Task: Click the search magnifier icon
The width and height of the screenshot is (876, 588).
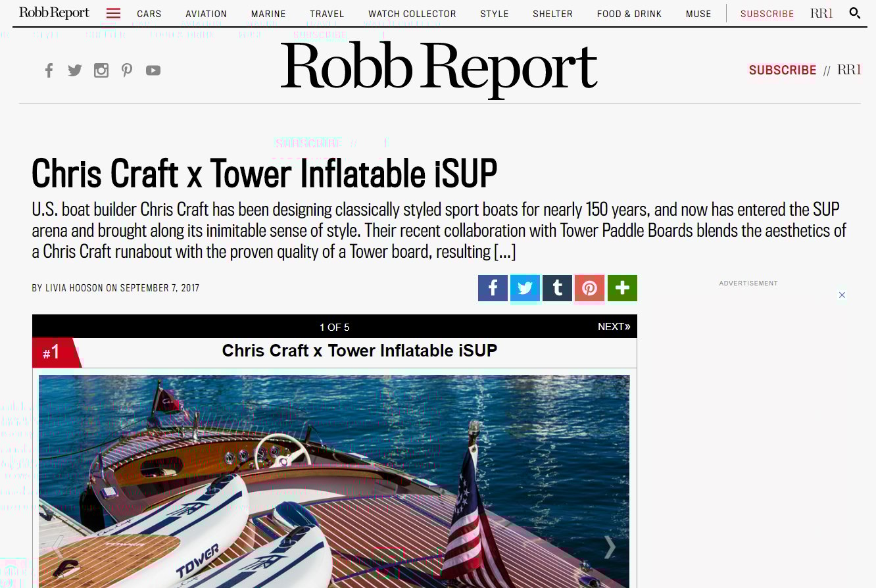Action: point(854,13)
